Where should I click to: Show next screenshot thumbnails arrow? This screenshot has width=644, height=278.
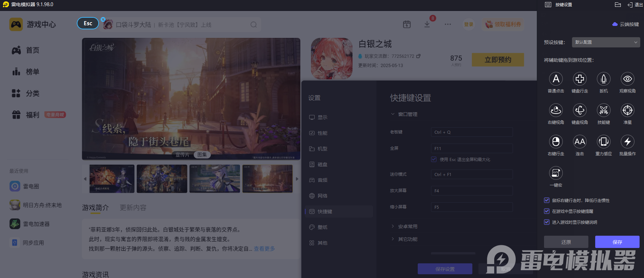pos(297,179)
